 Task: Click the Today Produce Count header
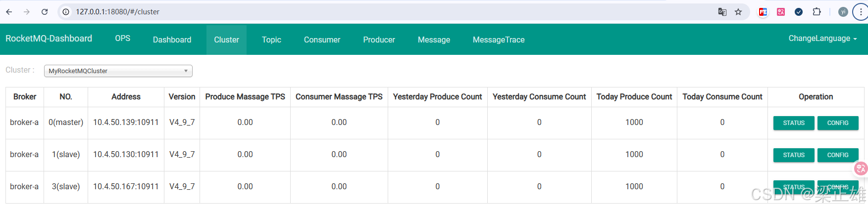(x=634, y=97)
